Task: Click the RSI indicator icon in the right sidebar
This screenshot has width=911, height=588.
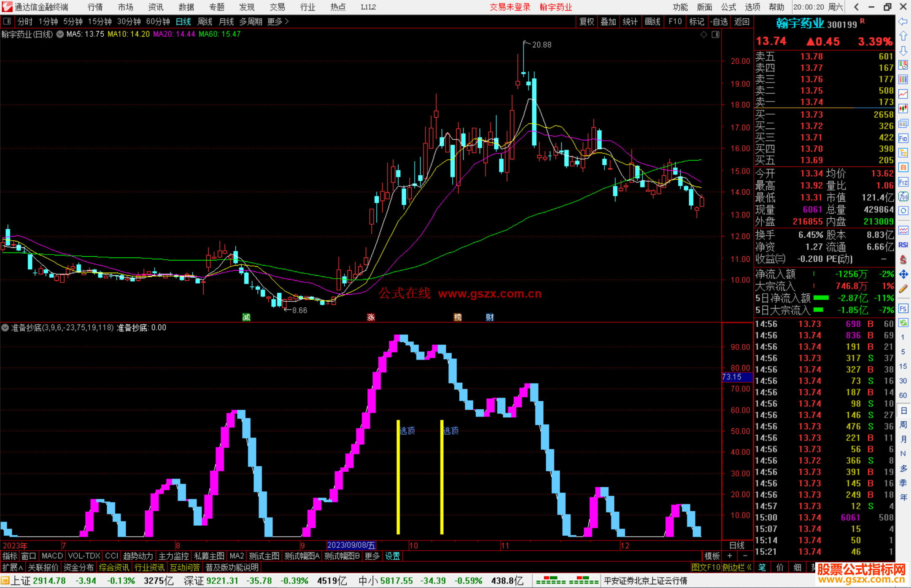Action: [903, 245]
